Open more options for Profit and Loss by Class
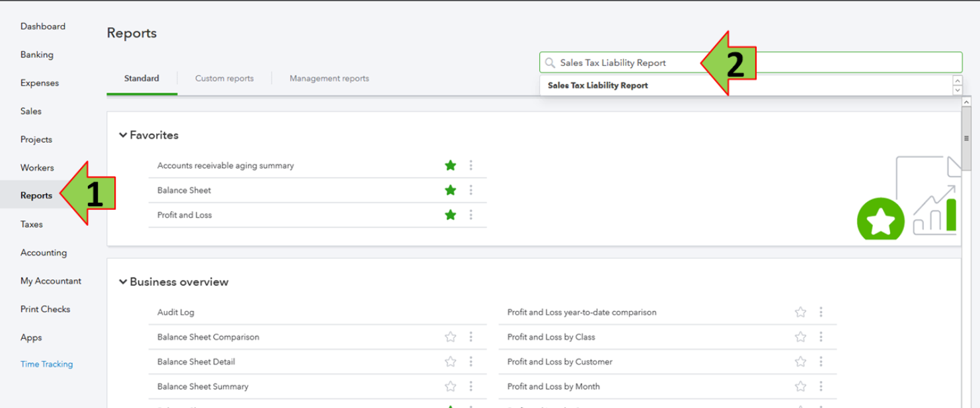 coord(821,337)
